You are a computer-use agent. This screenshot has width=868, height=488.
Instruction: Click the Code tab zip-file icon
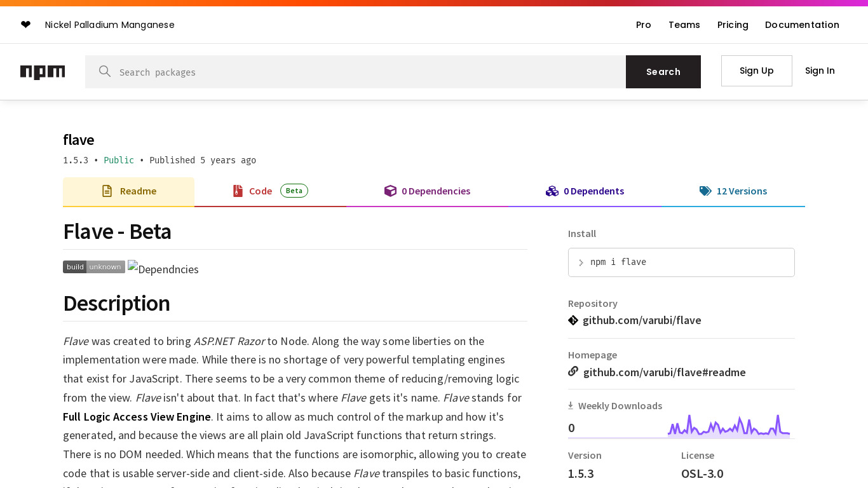pyautogui.click(x=238, y=191)
